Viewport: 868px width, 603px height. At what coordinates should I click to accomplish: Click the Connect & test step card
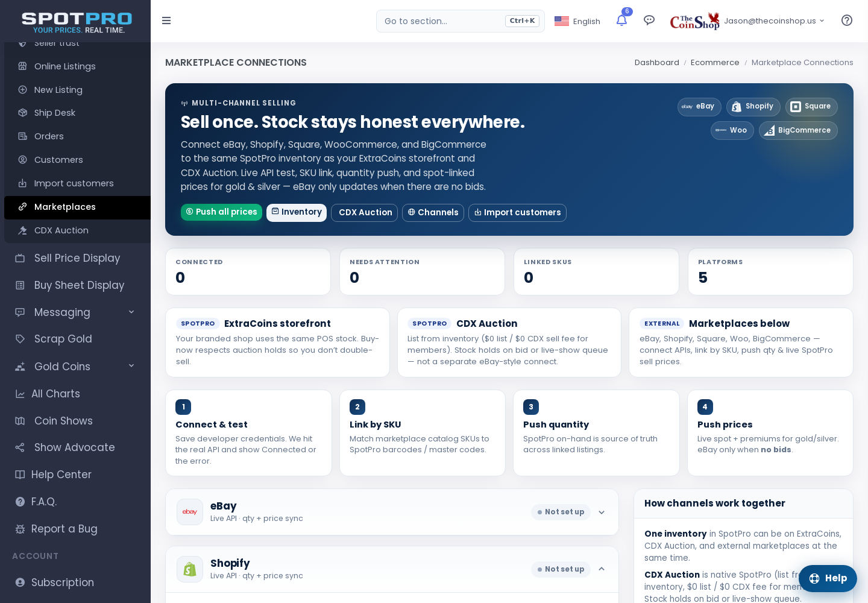[248, 433]
